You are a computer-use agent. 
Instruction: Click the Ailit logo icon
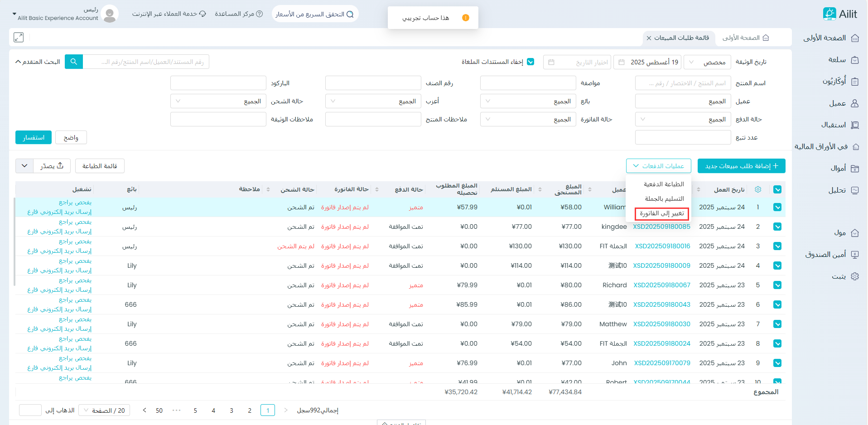point(829,14)
